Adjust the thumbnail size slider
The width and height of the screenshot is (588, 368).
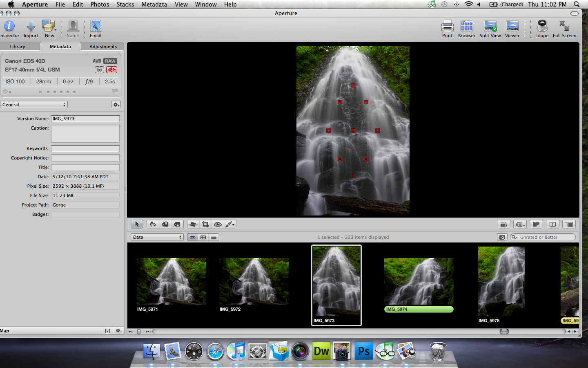[x=139, y=332]
